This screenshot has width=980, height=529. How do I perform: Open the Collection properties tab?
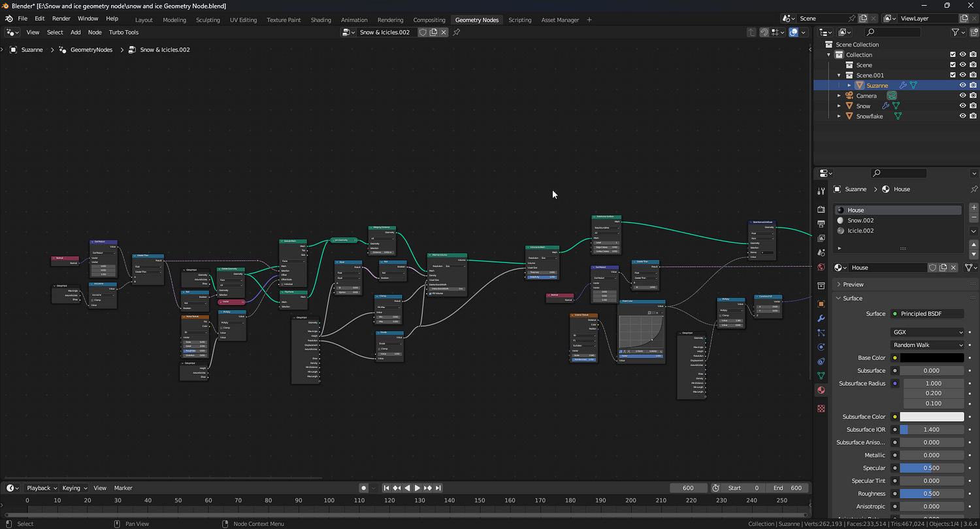pyautogui.click(x=821, y=286)
